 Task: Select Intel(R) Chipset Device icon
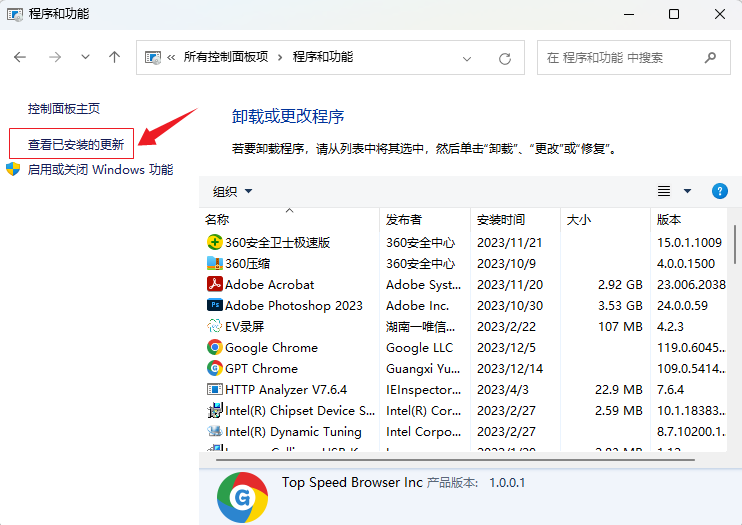[x=214, y=410]
